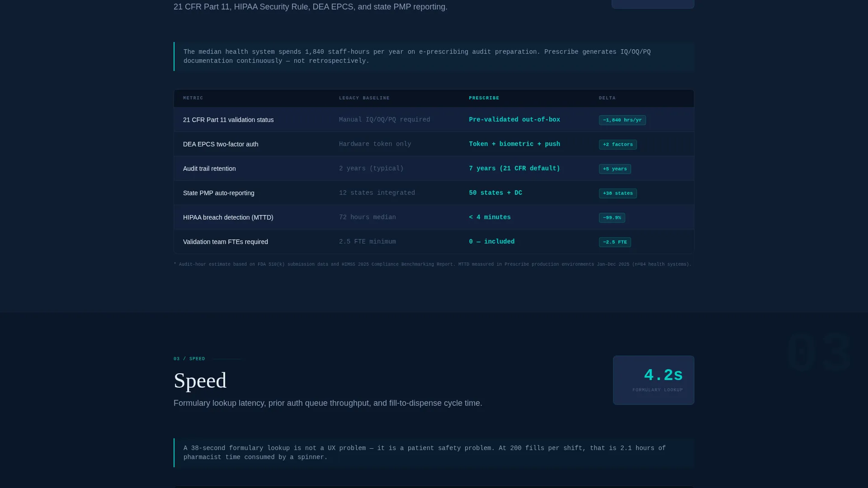This screenshot has width=868, height=488.
Task: Click the +5 years delta badge
Action: click(615, 169)
